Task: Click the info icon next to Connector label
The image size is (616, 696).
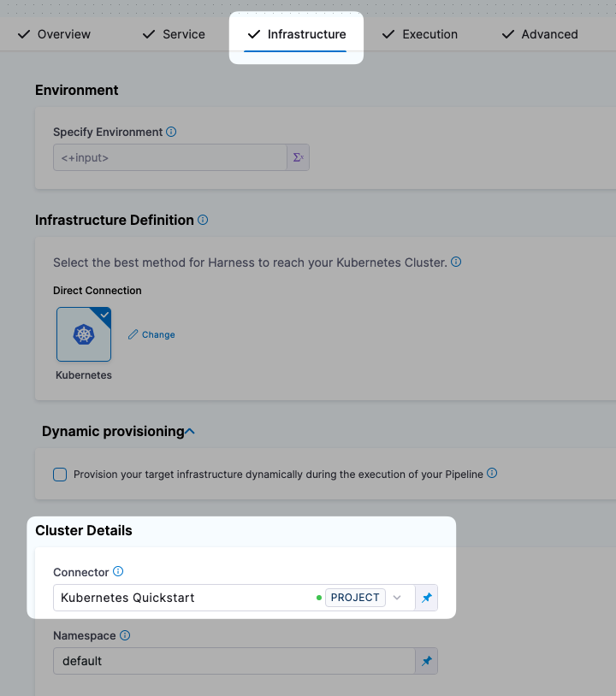Action: point(118,571)
